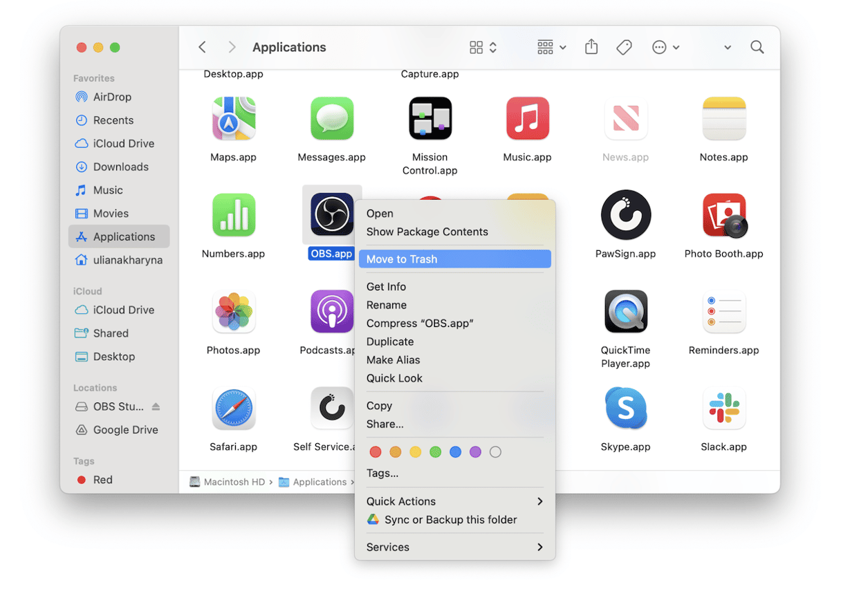Click the QuickTime Player app icon
This screenshot has height=616, width=841.
[625, 312]
